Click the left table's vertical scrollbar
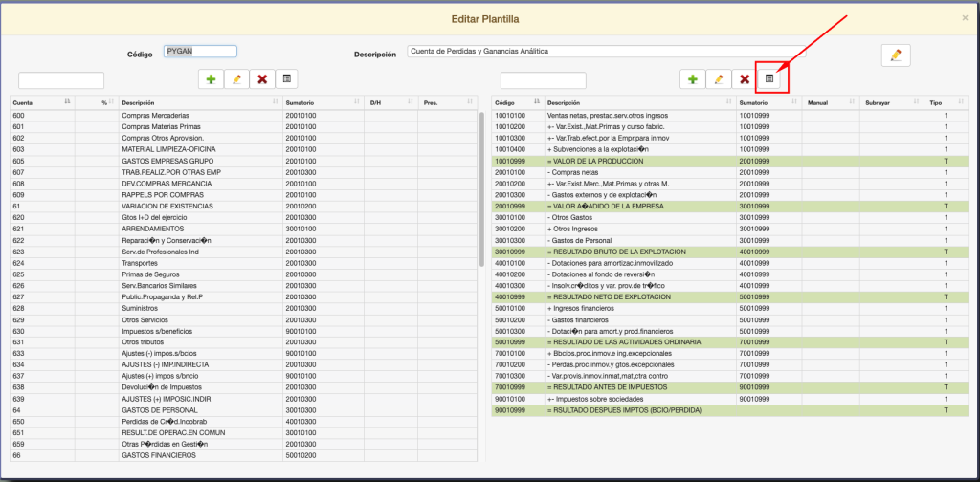980x482 pixels. point(480,186)
